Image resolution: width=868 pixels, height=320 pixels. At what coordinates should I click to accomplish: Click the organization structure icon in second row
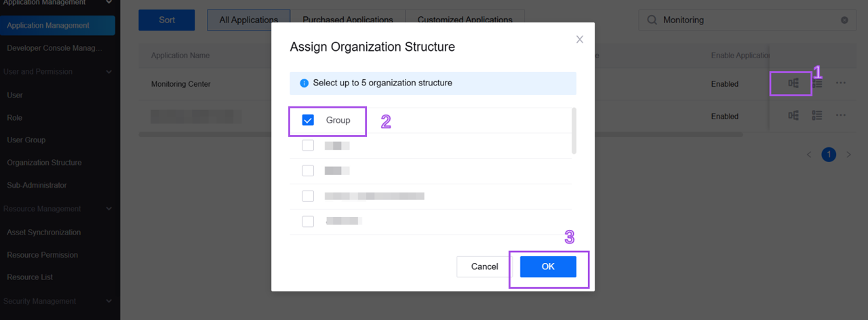(x=793, y=116)
